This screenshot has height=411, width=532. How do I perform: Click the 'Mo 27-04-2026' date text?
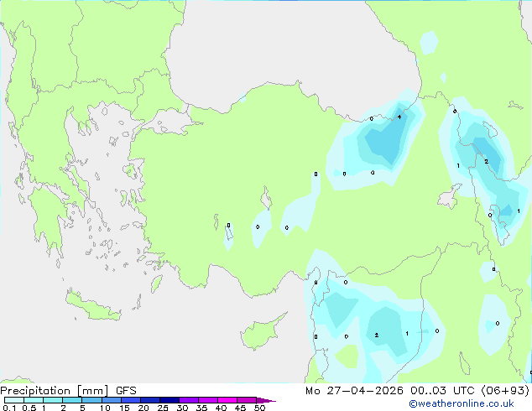(354, 391)
